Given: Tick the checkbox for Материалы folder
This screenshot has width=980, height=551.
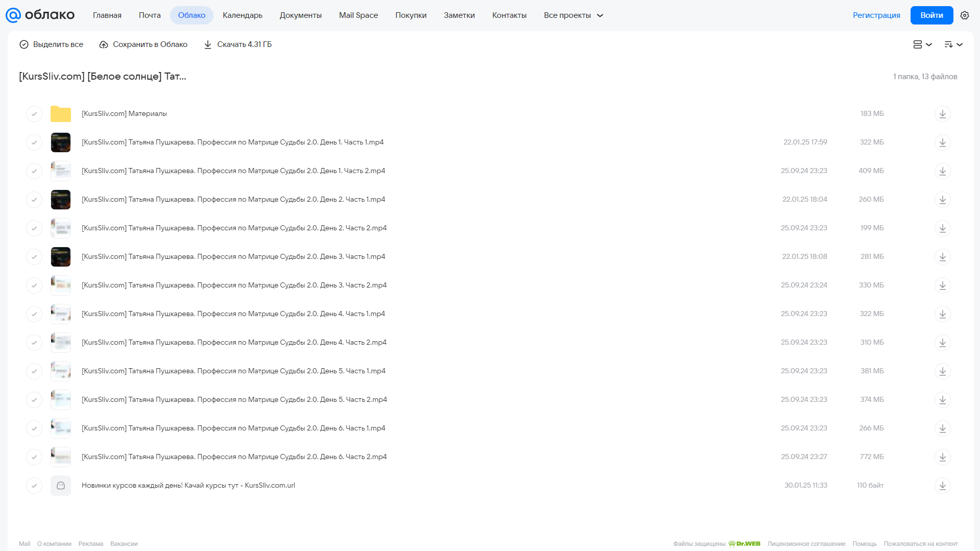Looking at the screenshot, I should click(34, 114).
